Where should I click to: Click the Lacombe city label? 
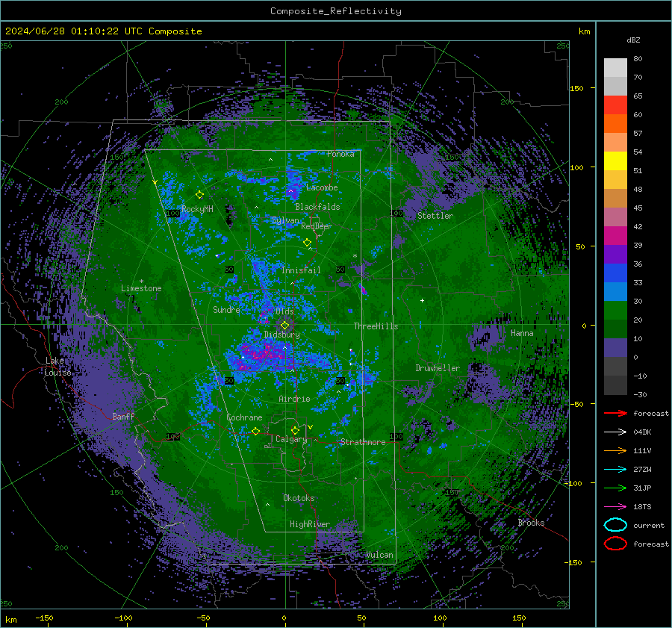pyautogui.click(x=322, y=187)
